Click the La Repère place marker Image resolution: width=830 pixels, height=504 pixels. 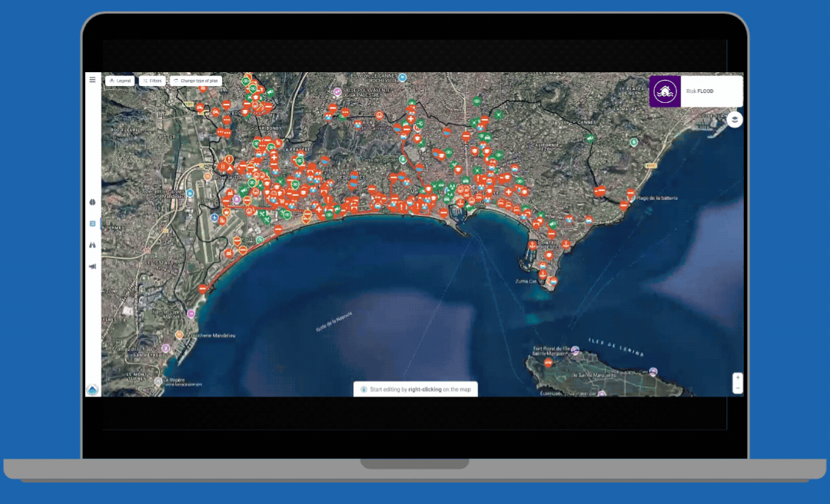click(158, 380)
